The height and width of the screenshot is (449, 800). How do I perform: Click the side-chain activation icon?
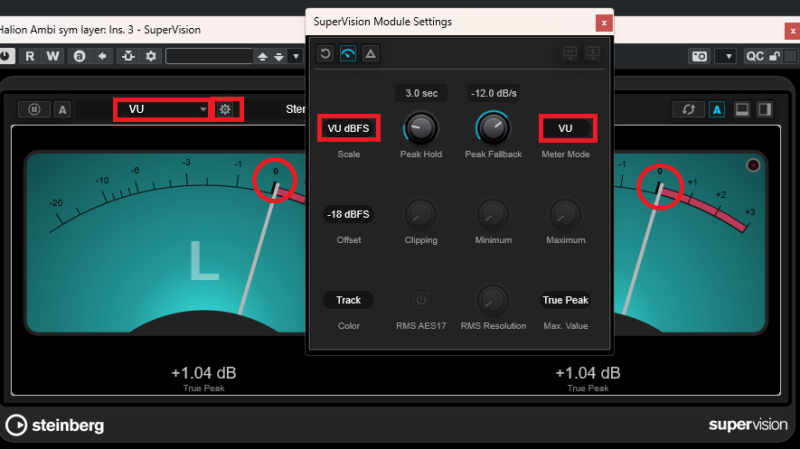[x=128, y=56]
